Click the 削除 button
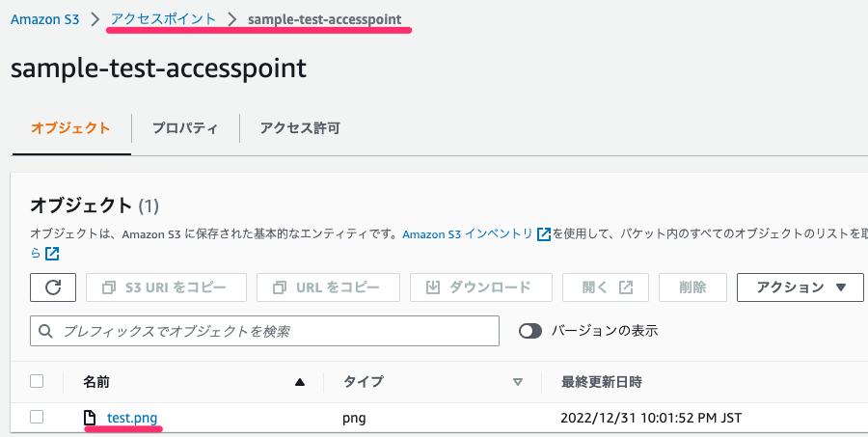Image resolution: width=868 pixels, height=437 pixels. (692, 287)
